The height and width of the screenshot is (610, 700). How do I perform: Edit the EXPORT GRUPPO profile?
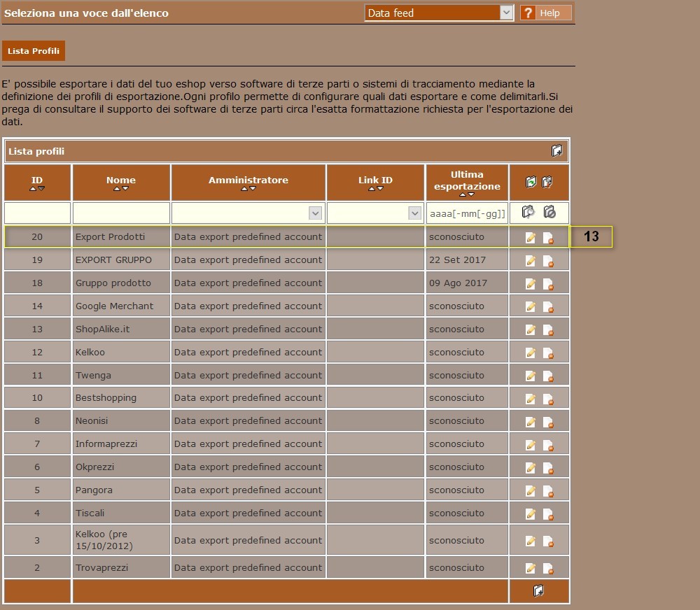(x=531, y=261)
